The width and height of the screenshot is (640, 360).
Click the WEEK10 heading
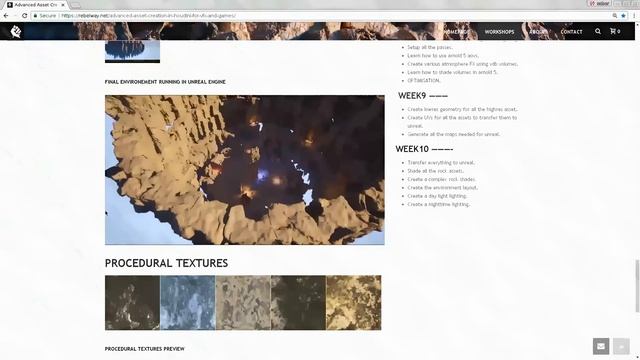pyautogui.click(x=424, y=149)
